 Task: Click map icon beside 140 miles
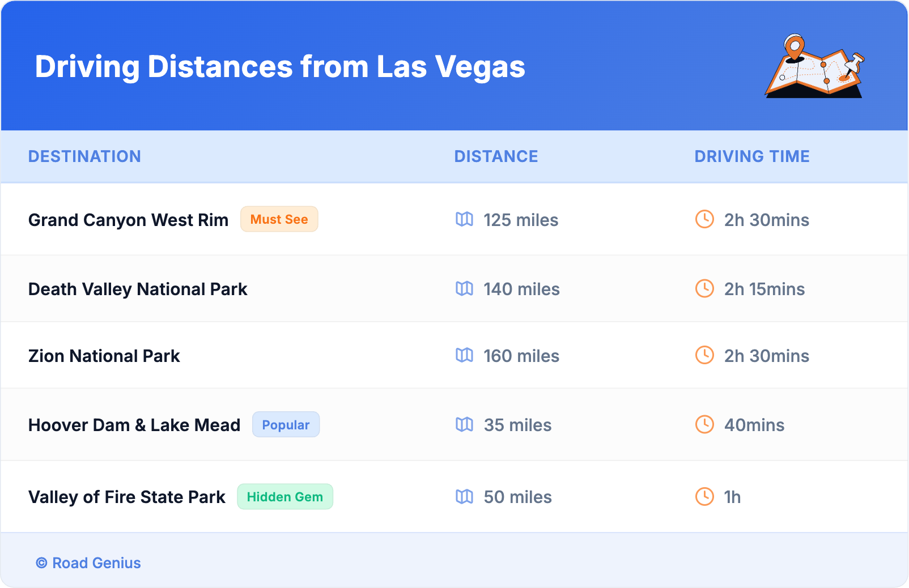tap(464, 288)
